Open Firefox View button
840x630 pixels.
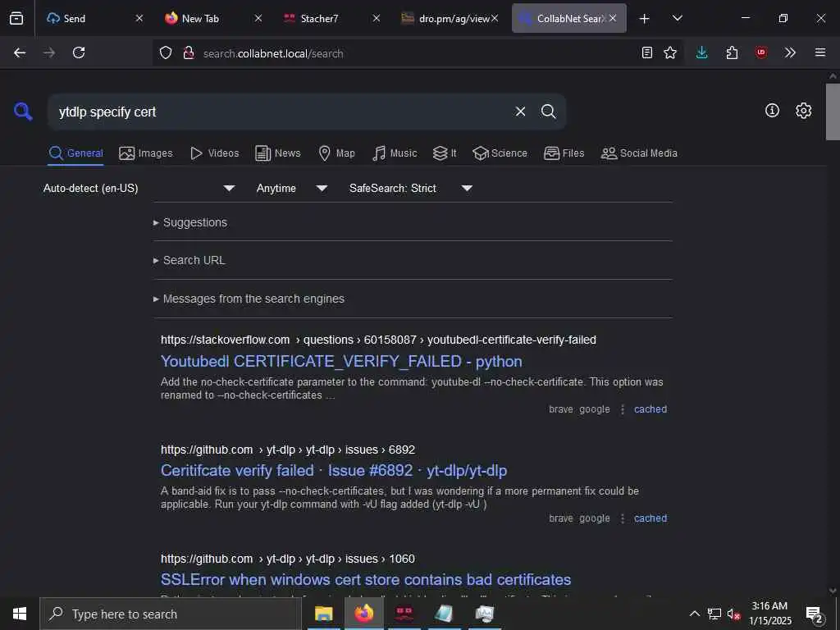16,18
